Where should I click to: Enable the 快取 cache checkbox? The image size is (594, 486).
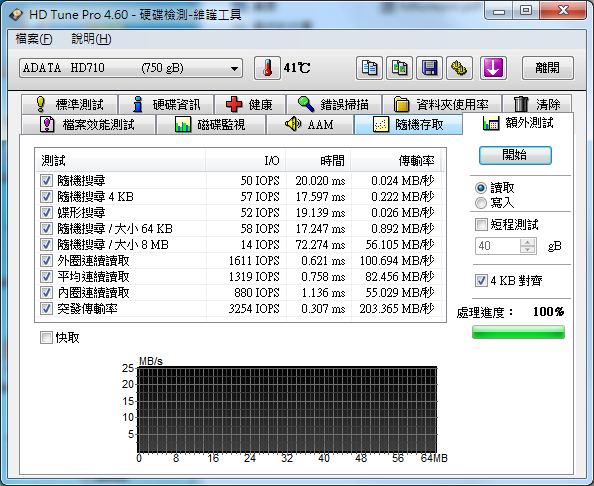[x=46, y=337]
